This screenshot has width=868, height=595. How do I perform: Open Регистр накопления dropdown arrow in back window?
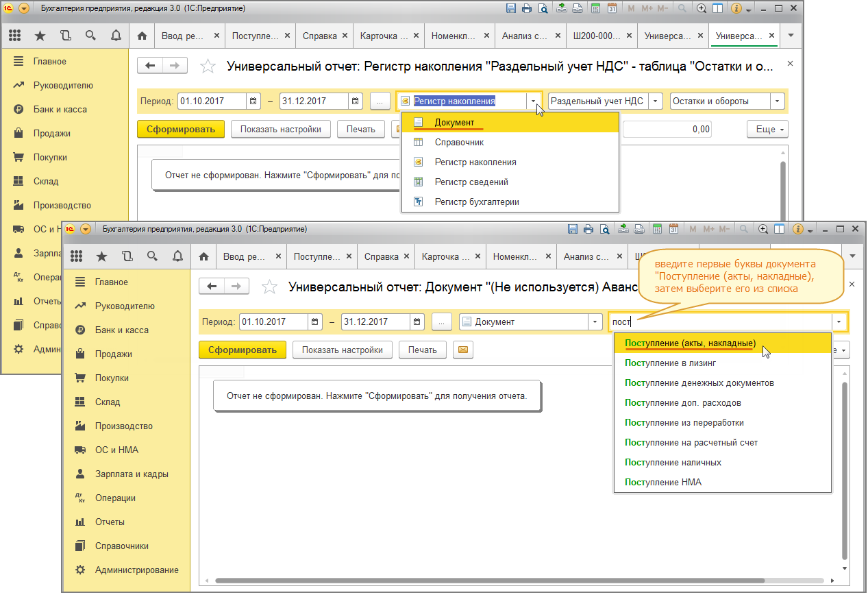(534, 101)
